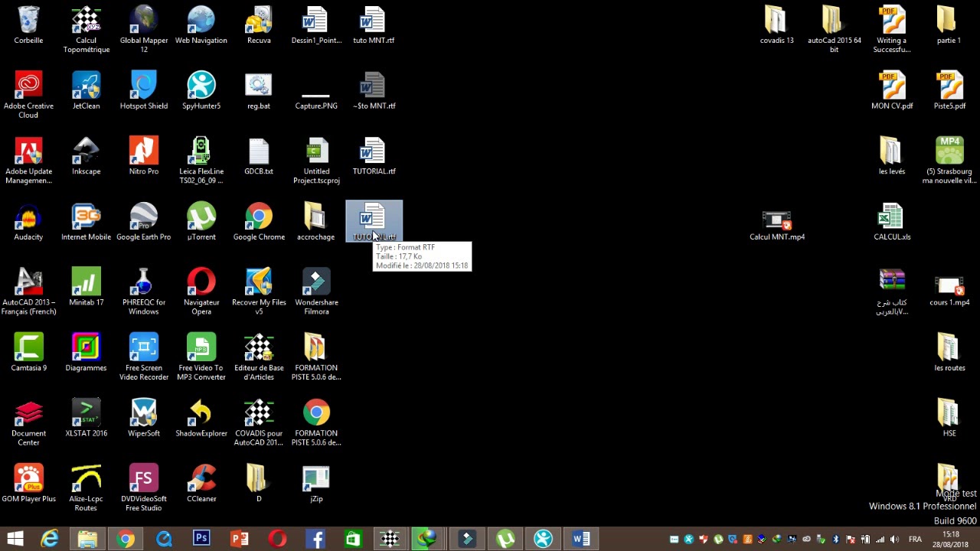Launch SpyHunter5 from the desktop
This screenshot has width=980, height=551.
[201, 90]
